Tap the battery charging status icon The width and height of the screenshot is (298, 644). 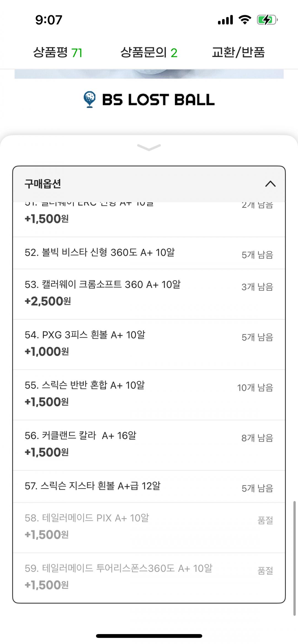tap(267, 20)
